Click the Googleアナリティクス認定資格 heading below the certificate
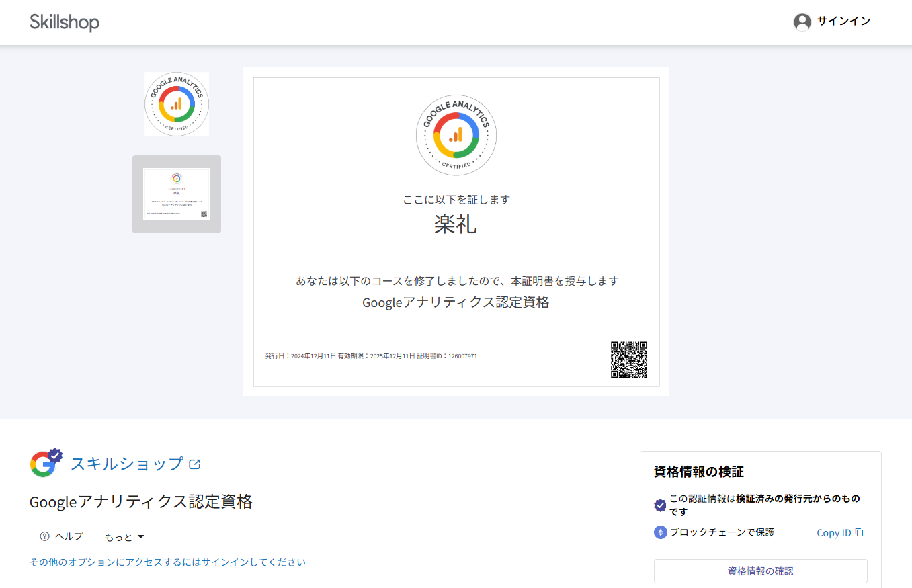The image size is (912, 588). pos(141,502)
